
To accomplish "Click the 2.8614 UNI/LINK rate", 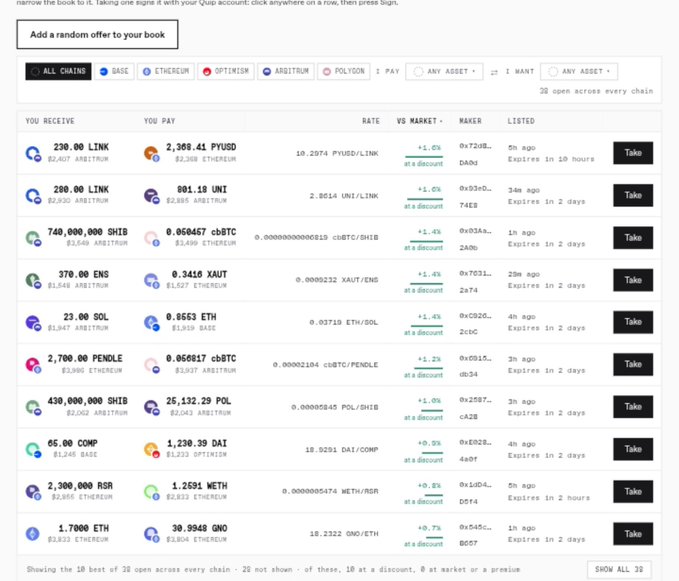I will (x=344, y=196).
